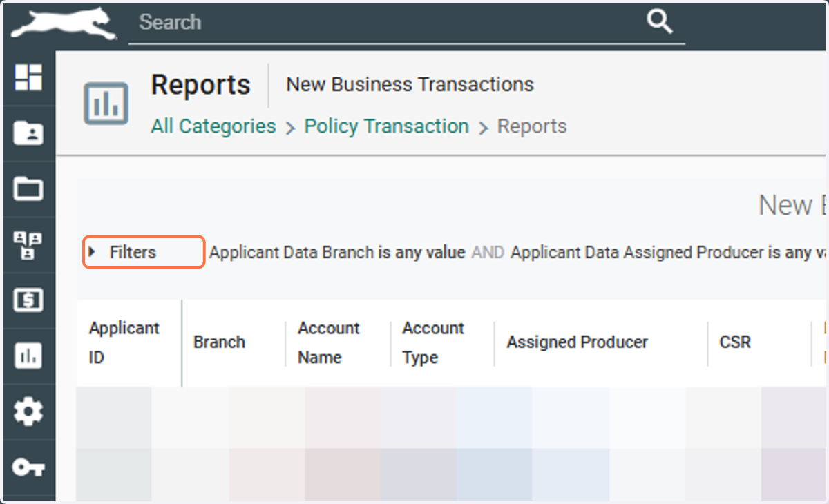The height and width of the screenshot is (504, 829).
Task: Open the key icon in sidebar
Action: click(28, 467)
